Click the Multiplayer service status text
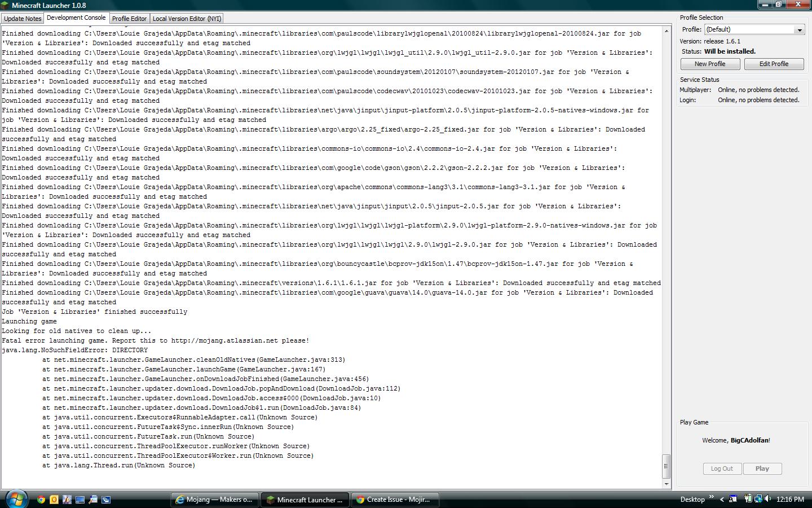Viewport: 812px width, 508px height. [758, 90]
